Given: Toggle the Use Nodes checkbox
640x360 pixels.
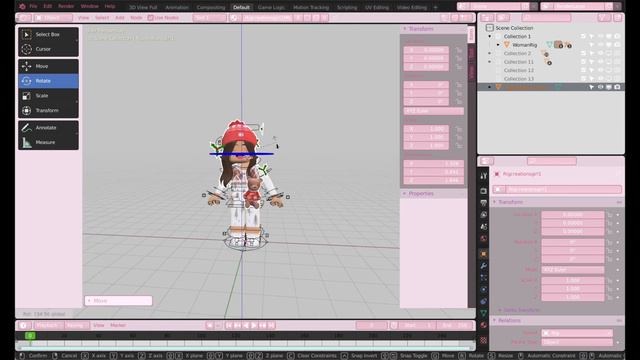Looking at the screenshot, I should pyautogui.click(x=151, y=18).
